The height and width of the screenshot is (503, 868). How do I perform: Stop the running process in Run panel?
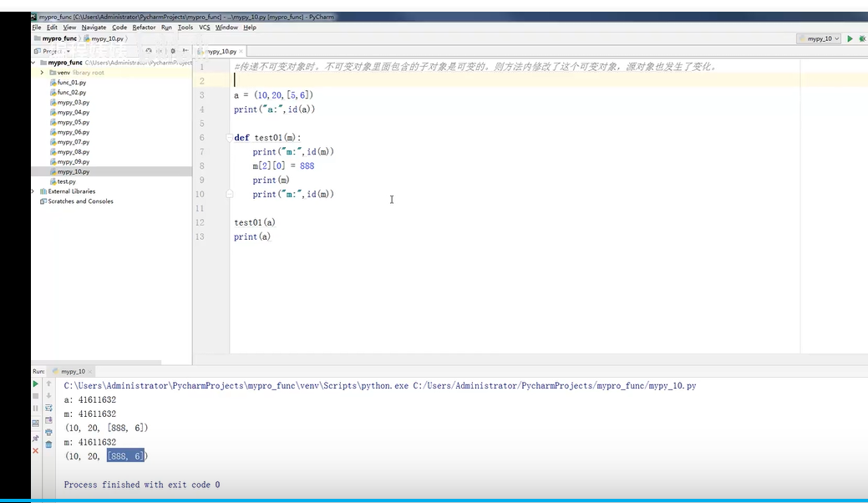(x=35, y=396)
